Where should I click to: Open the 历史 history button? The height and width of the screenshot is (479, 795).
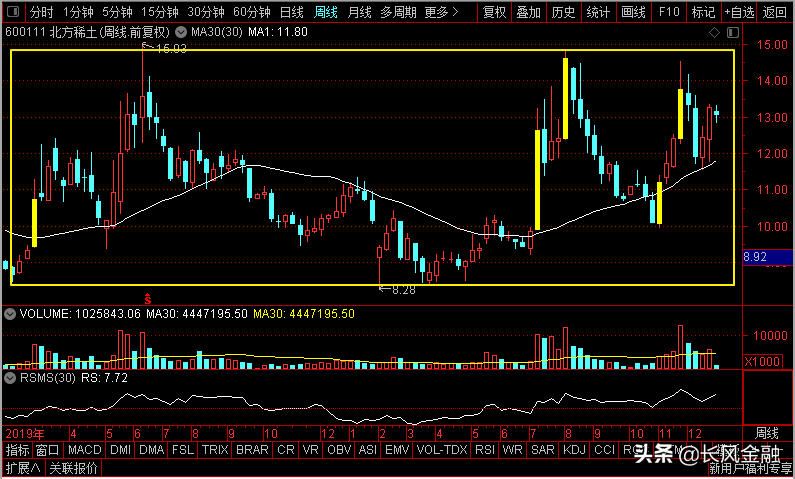point(563,12)
